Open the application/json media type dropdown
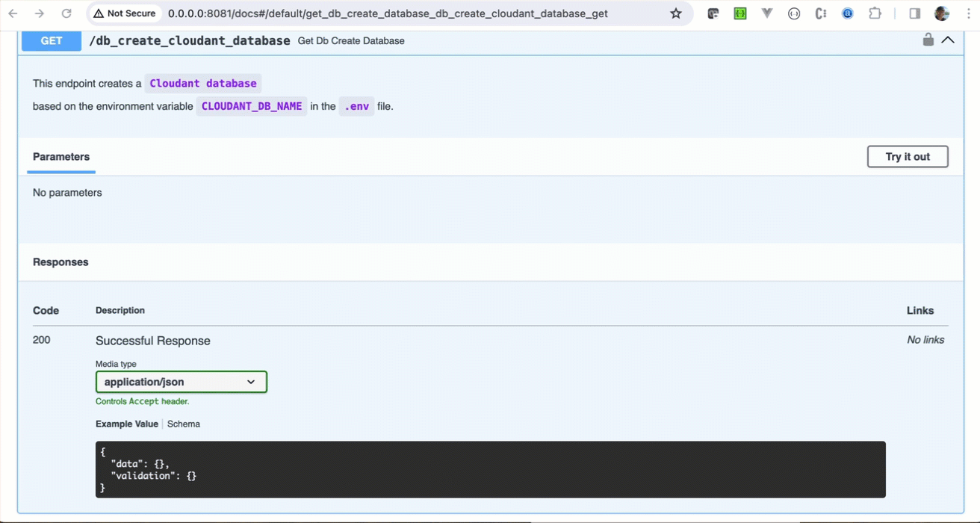Viewport: 980px width, 523px height. (x=182, y=382)
